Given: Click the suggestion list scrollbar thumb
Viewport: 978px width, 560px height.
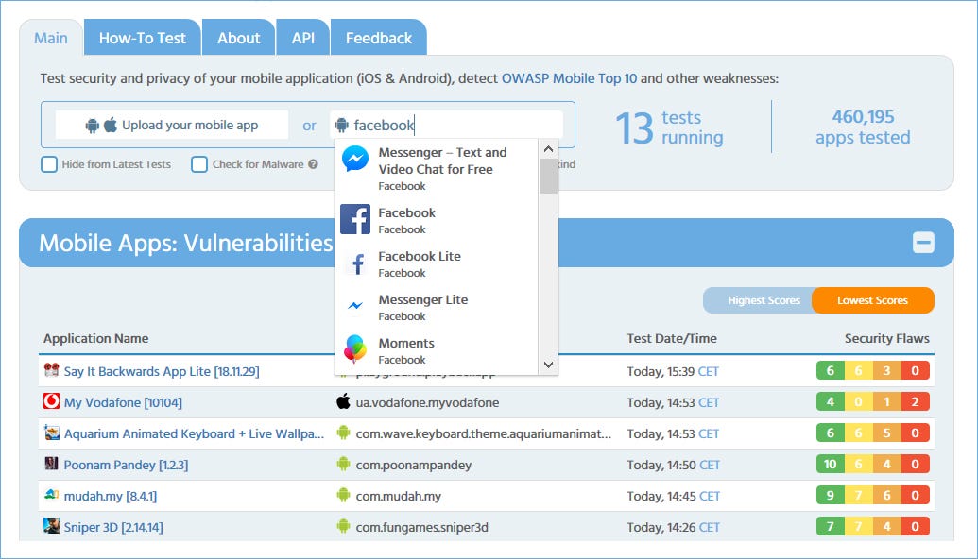Looking at the screenshot, I should [x=548, y=176].
